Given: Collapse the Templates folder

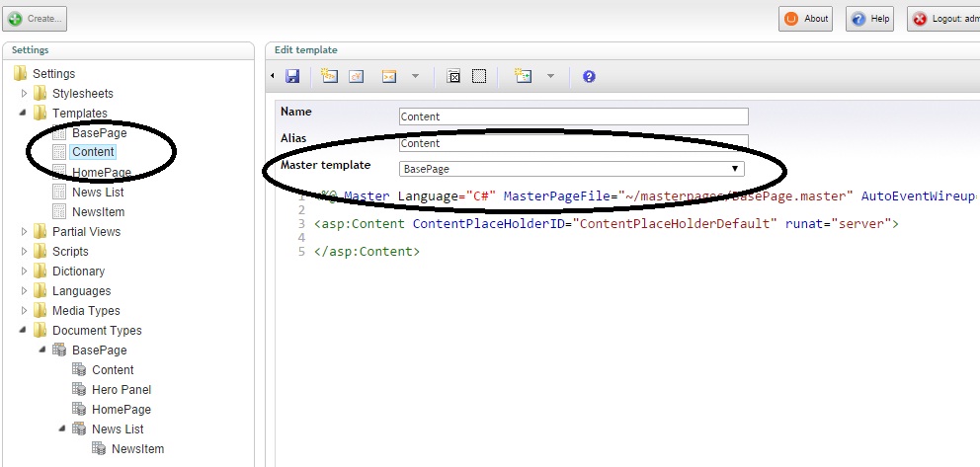Looking at the screenshot, I should click(x=25, y=114).
